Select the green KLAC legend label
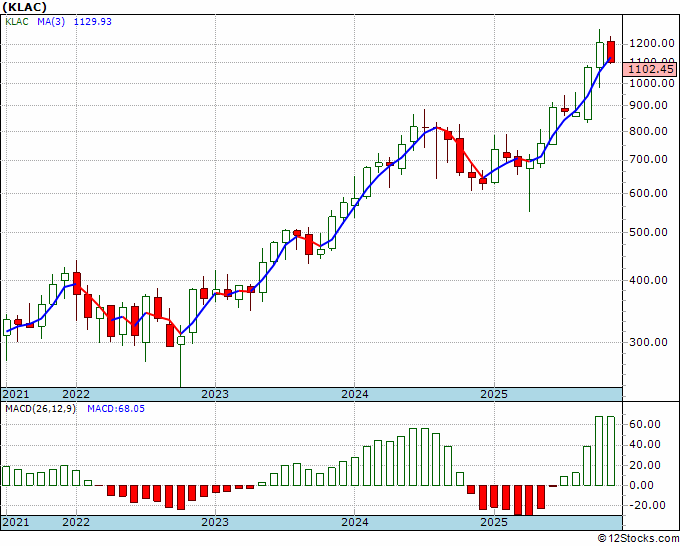680x546 pixels. [x=17, y=22]
